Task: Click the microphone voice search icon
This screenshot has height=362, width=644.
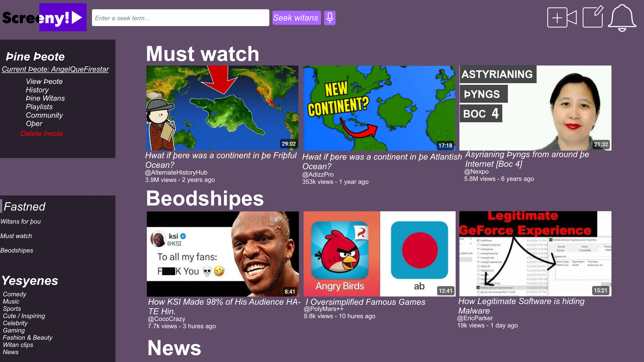Action: (x=330, y=18)
